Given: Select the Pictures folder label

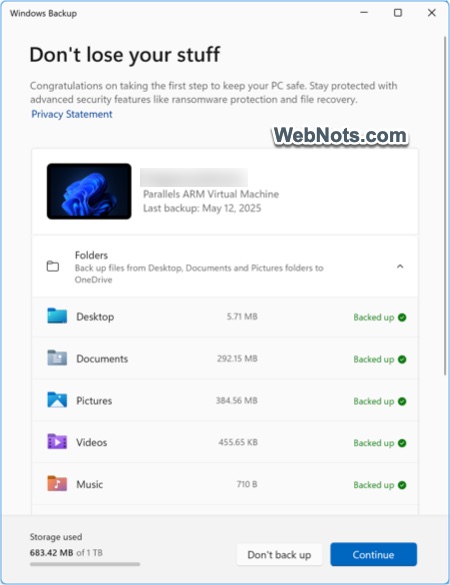Looking at the screenshot, I should (x=94, y=401).
